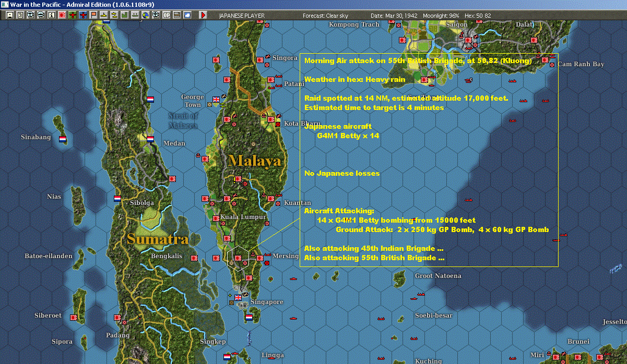Click the cloud weather toolbar icon
Screen dimensions: 627x364
[187, 15]
